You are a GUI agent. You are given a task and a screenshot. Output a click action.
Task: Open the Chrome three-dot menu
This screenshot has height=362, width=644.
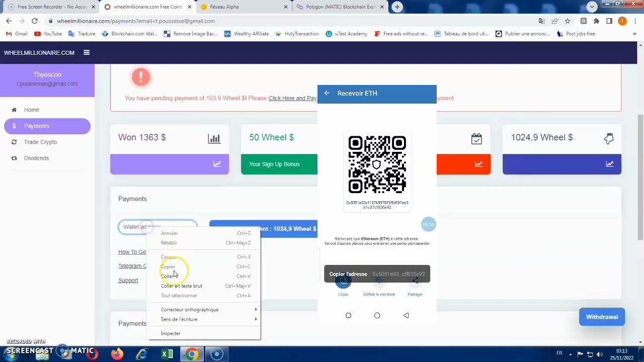635,21
